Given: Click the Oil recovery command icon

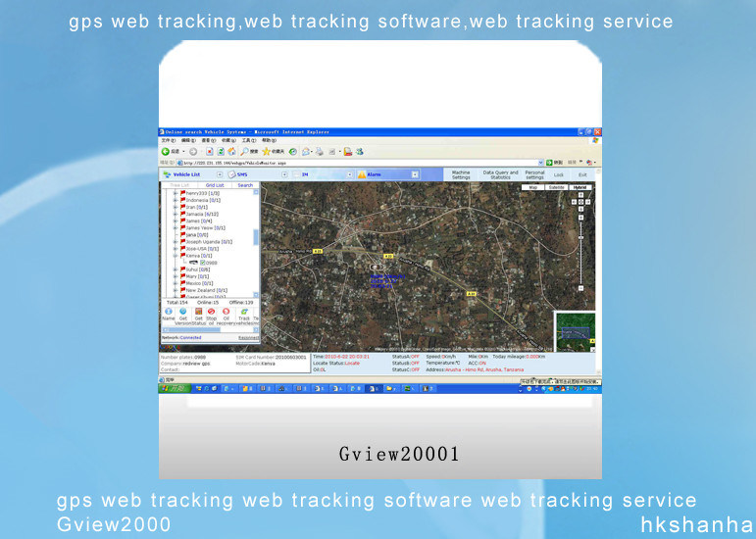Looking at the screenshot, I should point(226,312).
